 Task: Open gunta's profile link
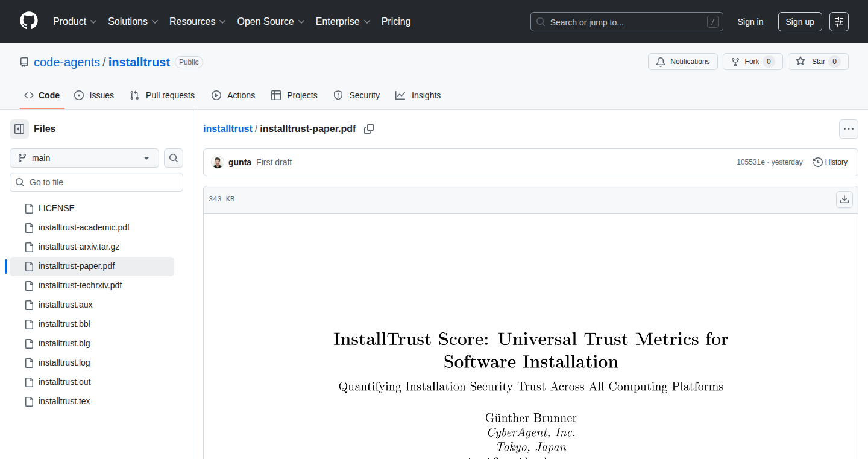pyautogui.click(x=240, y=162)
